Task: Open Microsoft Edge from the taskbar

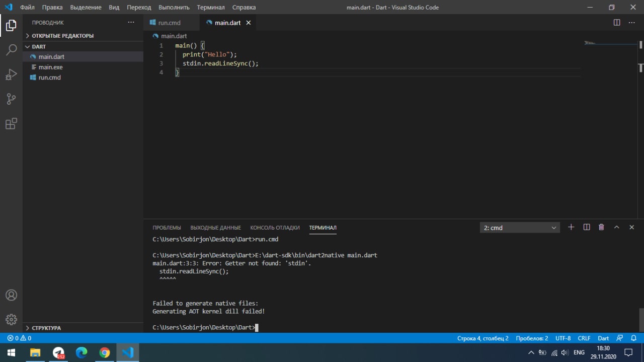Action: click(x=82, y=352)
